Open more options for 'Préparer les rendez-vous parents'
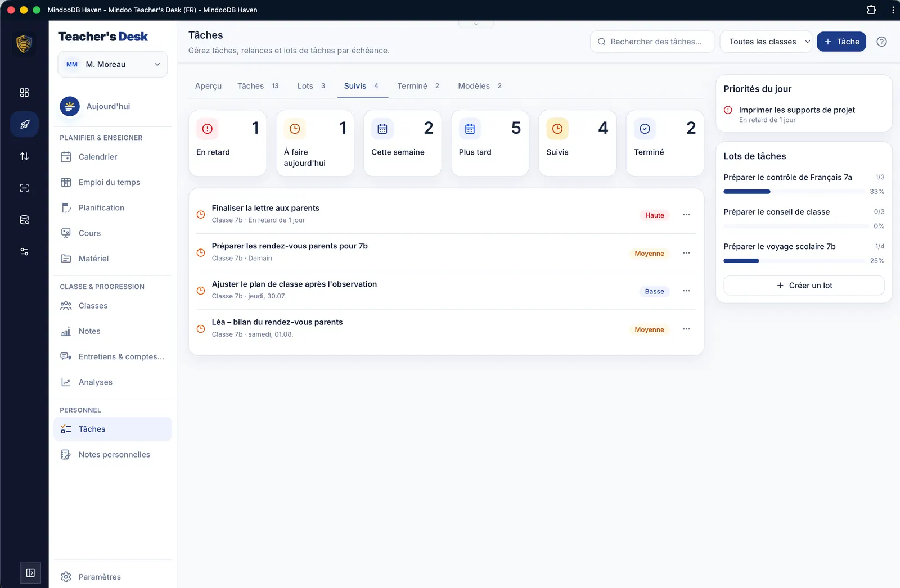This screenshot has height=588, width=900. 686,253
